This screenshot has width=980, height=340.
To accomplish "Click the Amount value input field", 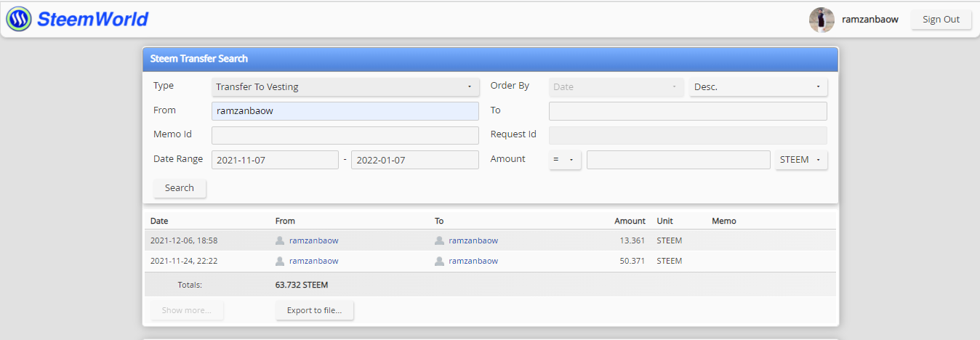I will (x=678, y=160).
